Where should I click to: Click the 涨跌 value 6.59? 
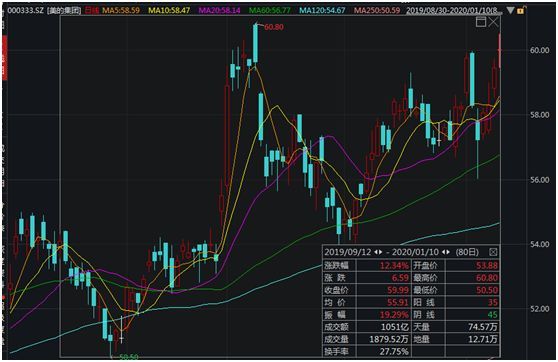400,278
